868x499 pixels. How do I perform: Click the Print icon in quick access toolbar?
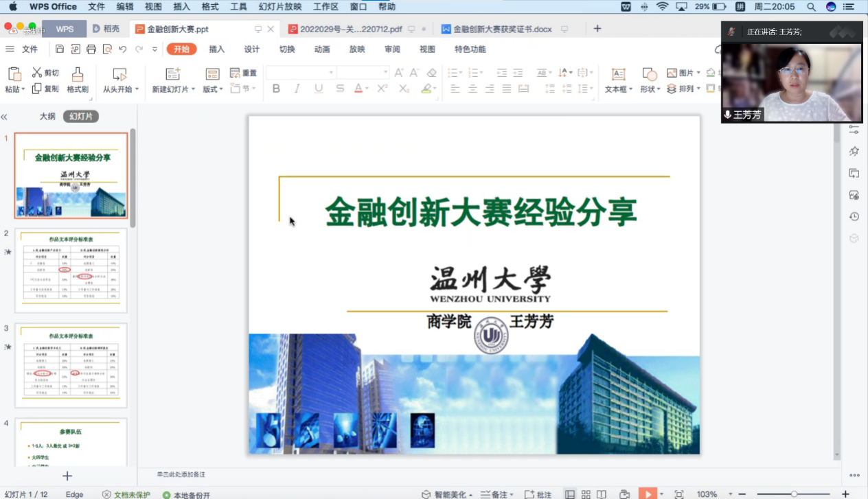click(x=91, y=49)
